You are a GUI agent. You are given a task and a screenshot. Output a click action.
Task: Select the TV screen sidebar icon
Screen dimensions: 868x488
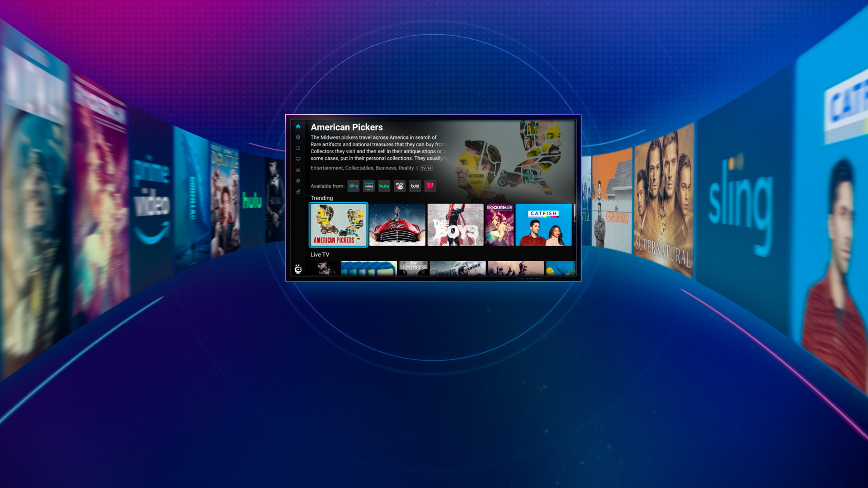pyautogui.click(x=298, y=159)
